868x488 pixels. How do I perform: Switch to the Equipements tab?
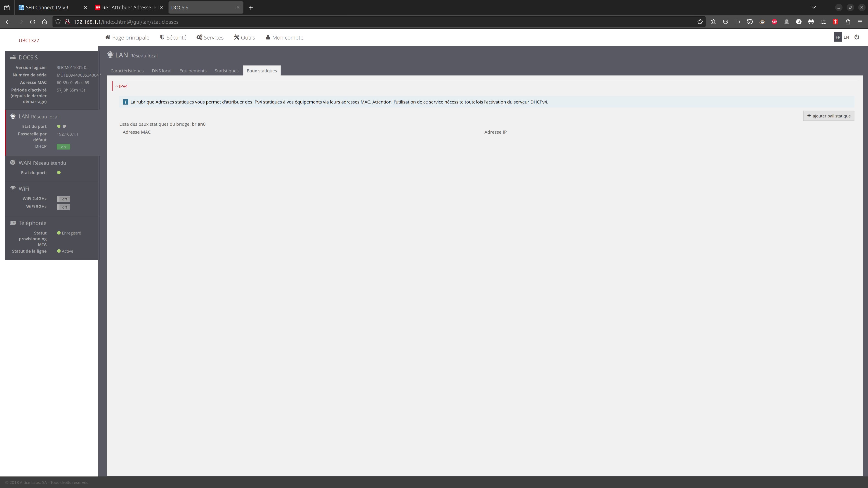(193, 71)
